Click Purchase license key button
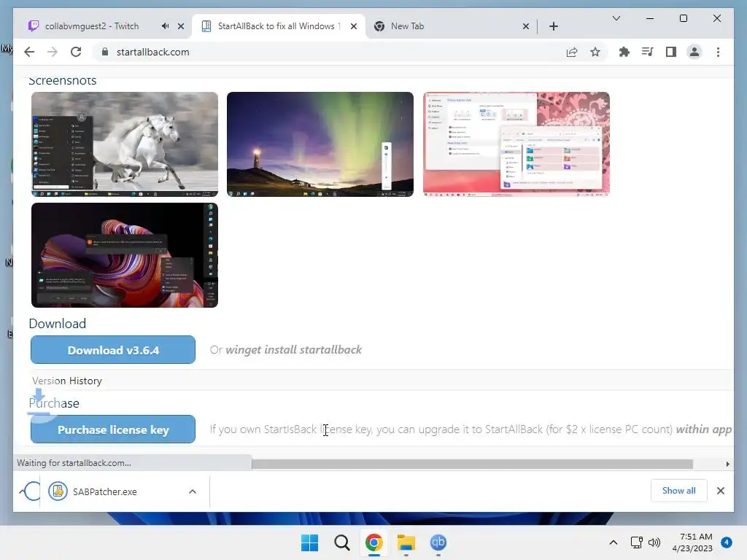 pos(113,429)
